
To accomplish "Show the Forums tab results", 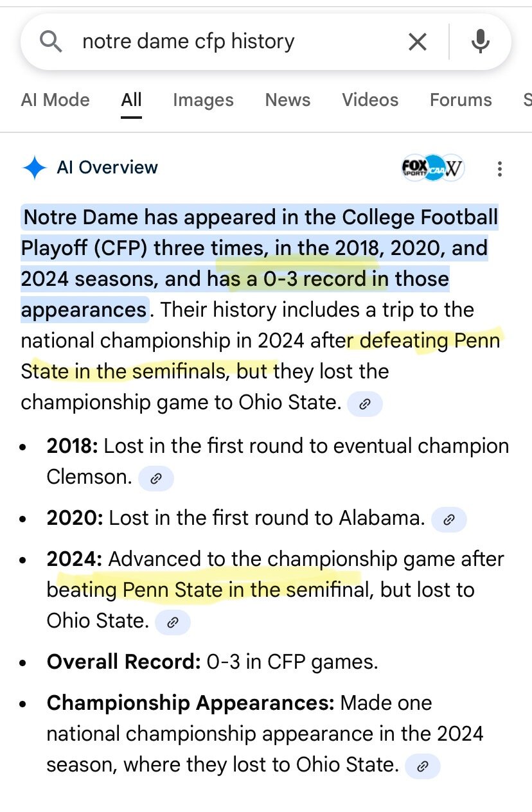I will point(461,100).
